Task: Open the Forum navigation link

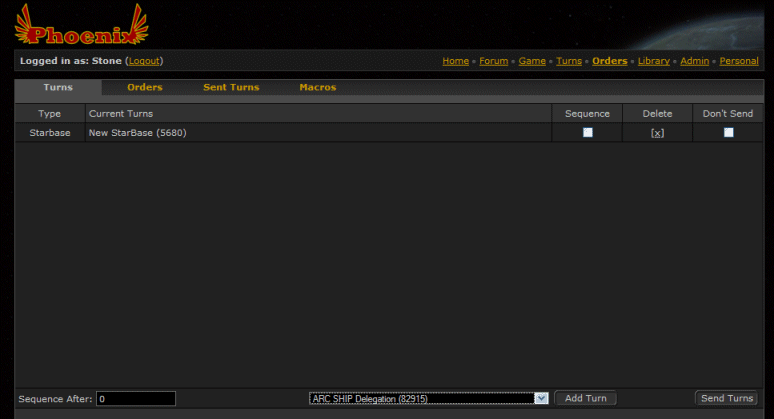Action: click(x=494, y=61)
